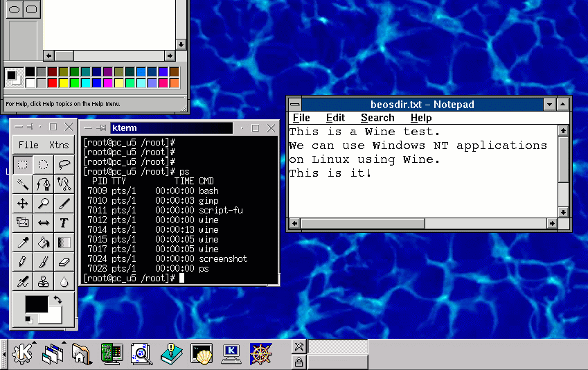Click the panel logout X button
Image resolution: width=588 pixels, height=370 pixels.
coord(299,346)
